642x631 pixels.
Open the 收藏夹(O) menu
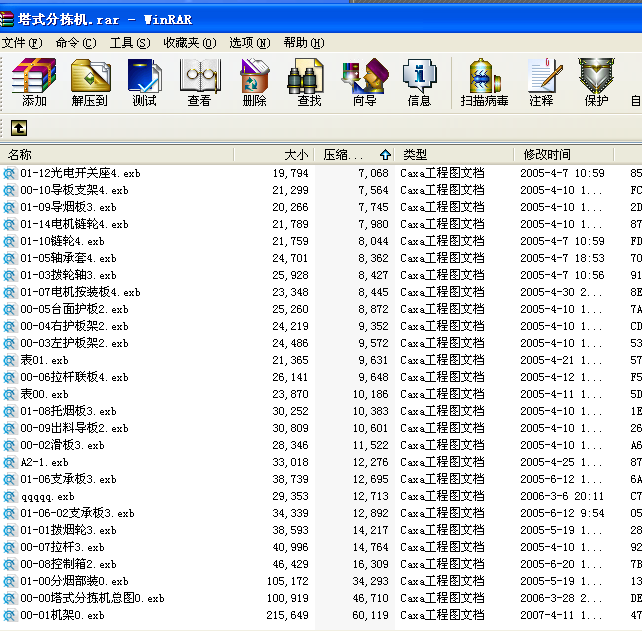click(190, 43)
